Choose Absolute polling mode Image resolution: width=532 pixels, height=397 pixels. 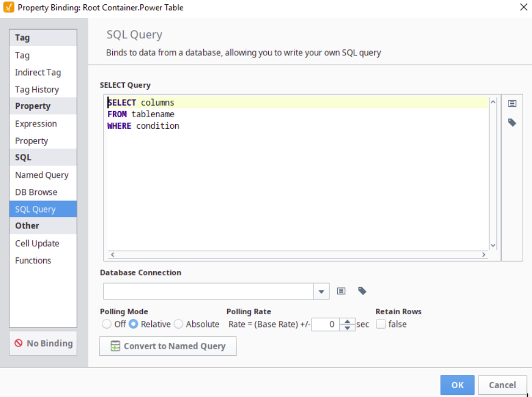pyautogui.click(x=178, y=324)
